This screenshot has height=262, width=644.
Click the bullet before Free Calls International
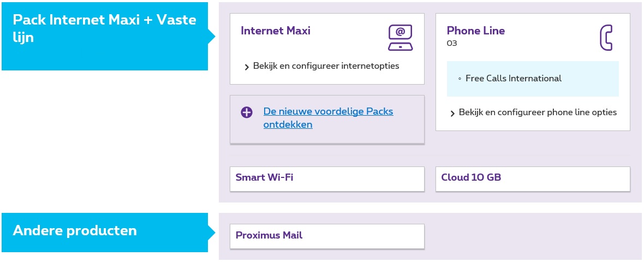coord(460,79)
